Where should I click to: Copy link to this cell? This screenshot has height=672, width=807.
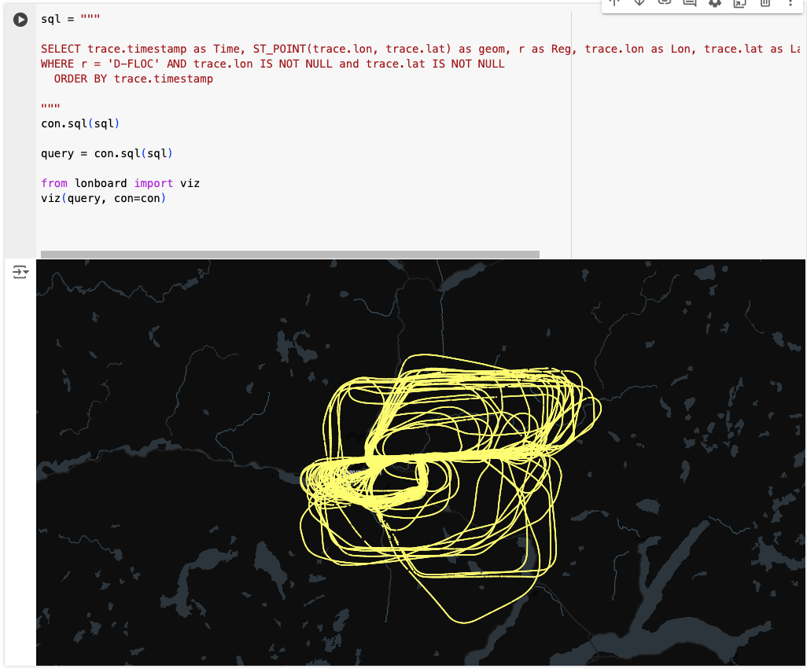point(665,3)
